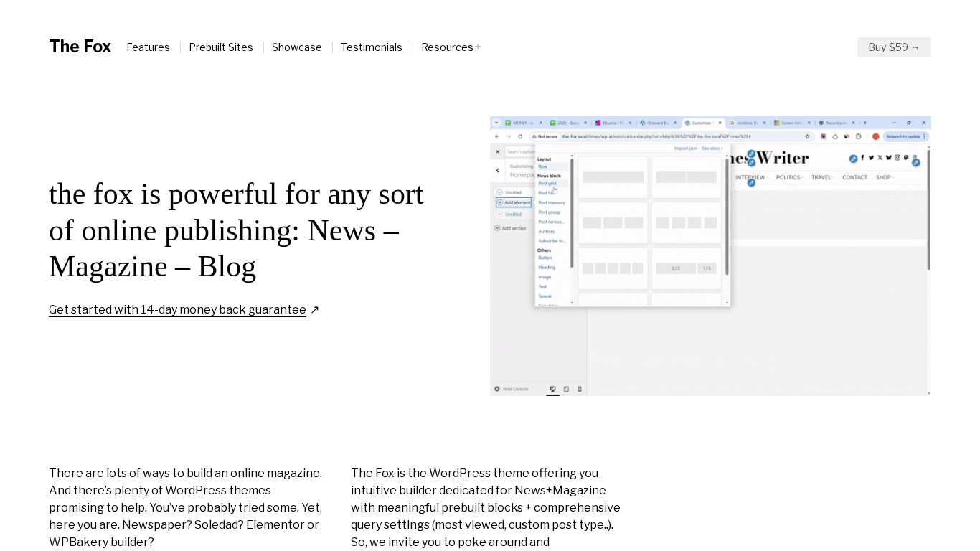Open the Showcase page
Image resolution: width=980 pixels, height=551 pixels.
[x=296, y=47]
